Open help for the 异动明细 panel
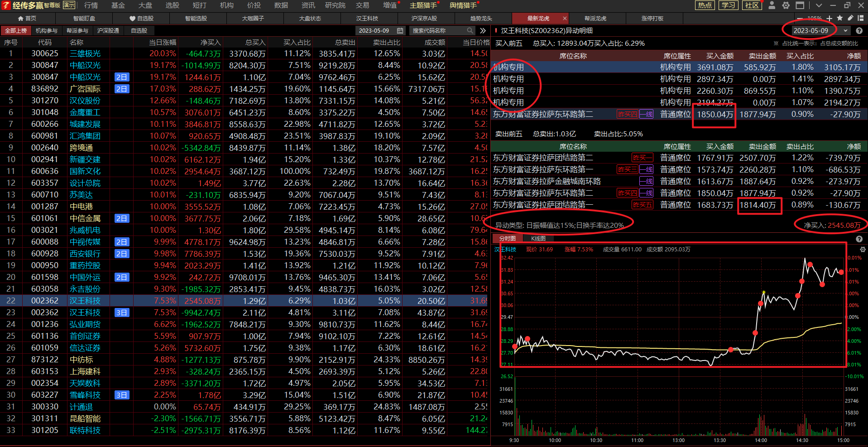 pyautogui.click(x=859, y=31)
